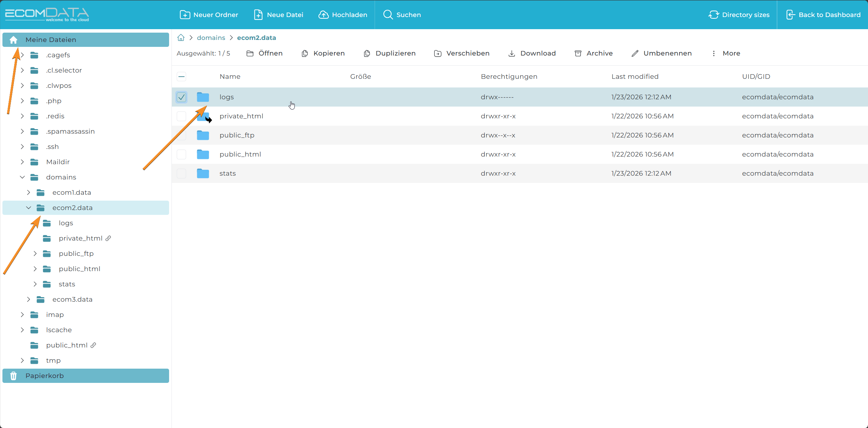Open search via Suchen magnifier icon
The width and height of the screenshot is (868, 428).
pyautogui.click(x=388, y=15)
